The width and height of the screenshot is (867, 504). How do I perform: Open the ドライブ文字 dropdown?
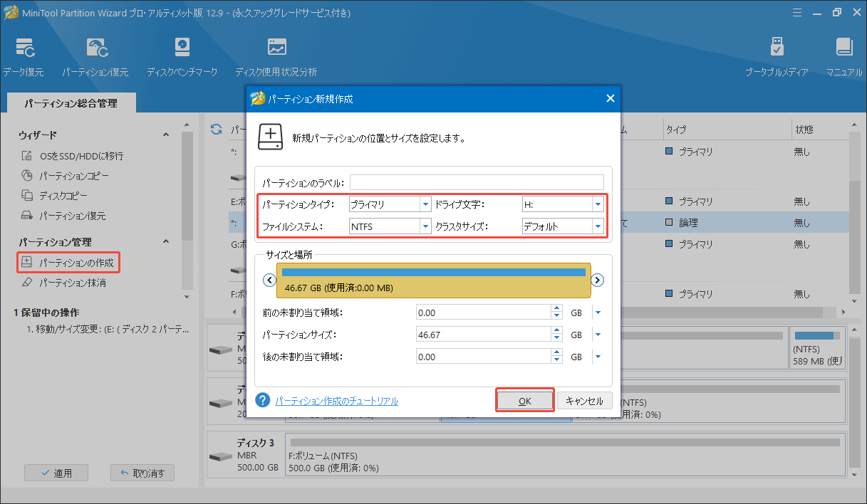[598, 204]
